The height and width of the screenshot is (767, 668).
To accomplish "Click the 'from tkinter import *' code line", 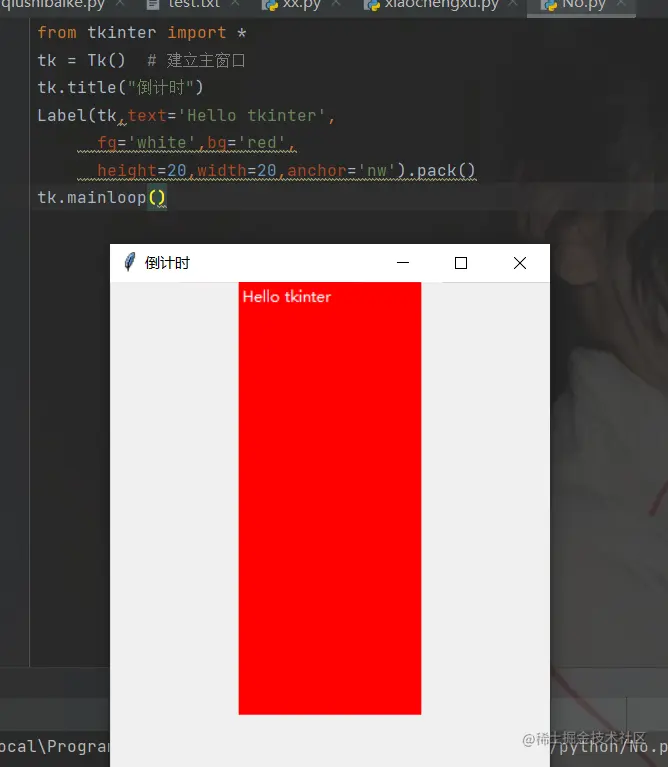I will coord(142,33).
